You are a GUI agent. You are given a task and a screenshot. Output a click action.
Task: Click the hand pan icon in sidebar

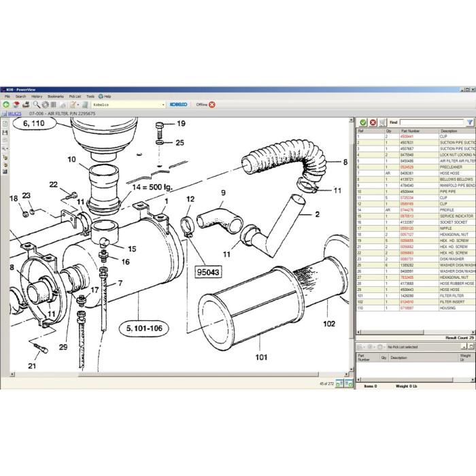[x=5, y=165]
